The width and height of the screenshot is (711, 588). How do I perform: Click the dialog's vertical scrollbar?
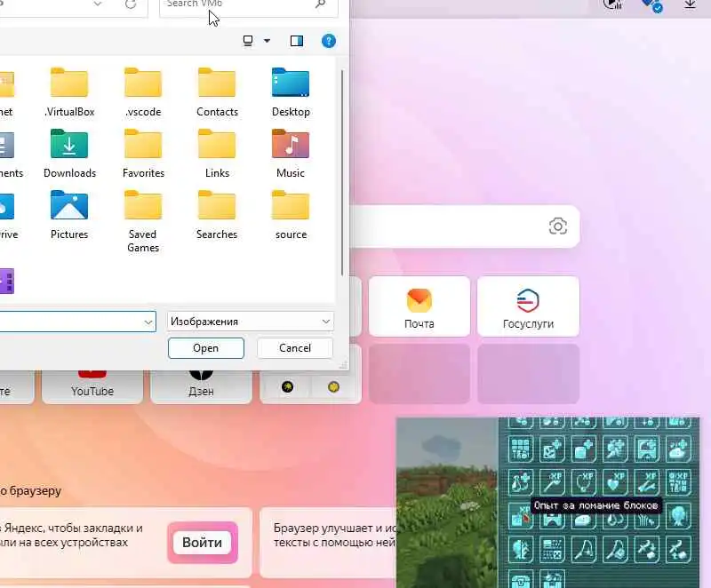point(342,172)
